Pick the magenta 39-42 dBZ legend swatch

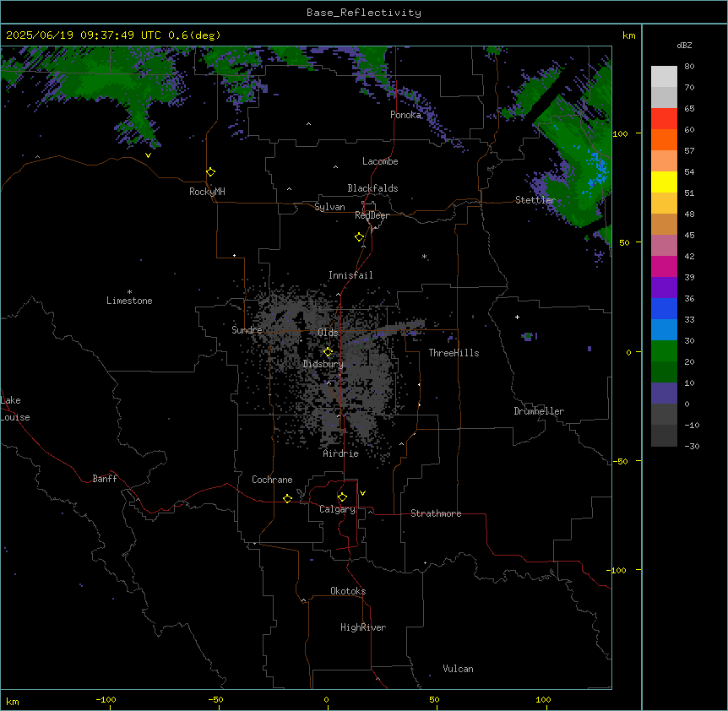[x=664, y=266]
